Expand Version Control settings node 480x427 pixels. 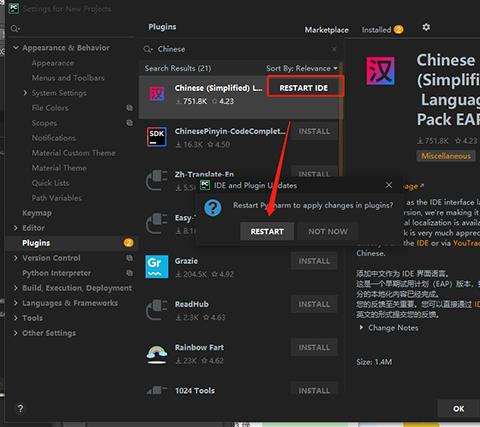(x=16, y=258)
